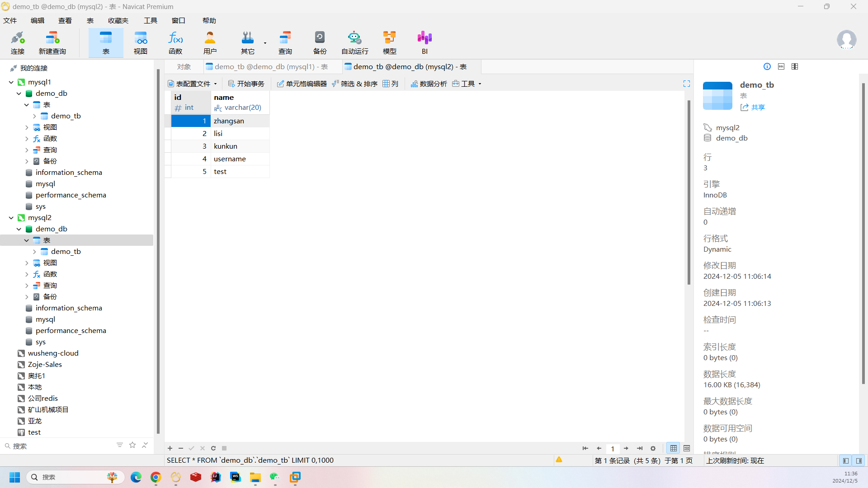Collapse the mysql1 connection tree node
The image size is (868, 488).
click(x=11, y=82)
